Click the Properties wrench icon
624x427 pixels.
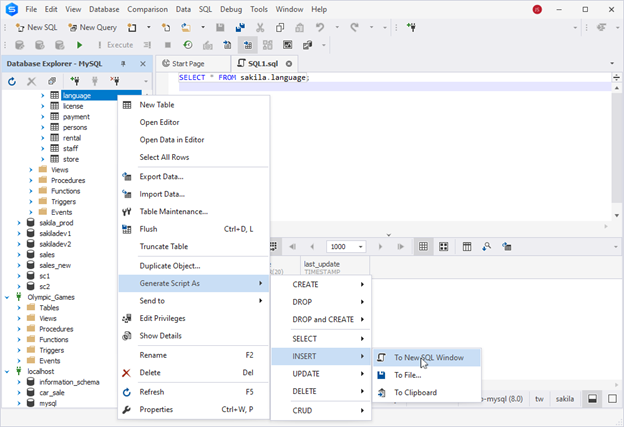127,409
